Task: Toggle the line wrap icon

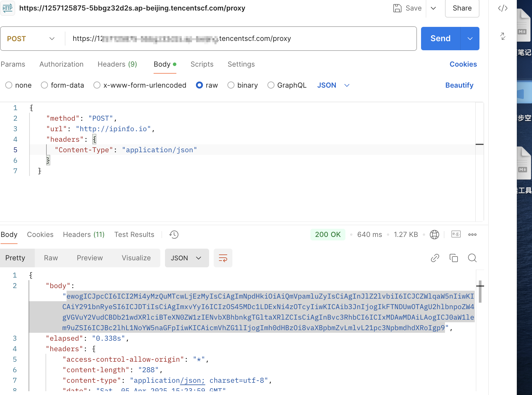Action: pyautogui.click(x=223, y=258)
